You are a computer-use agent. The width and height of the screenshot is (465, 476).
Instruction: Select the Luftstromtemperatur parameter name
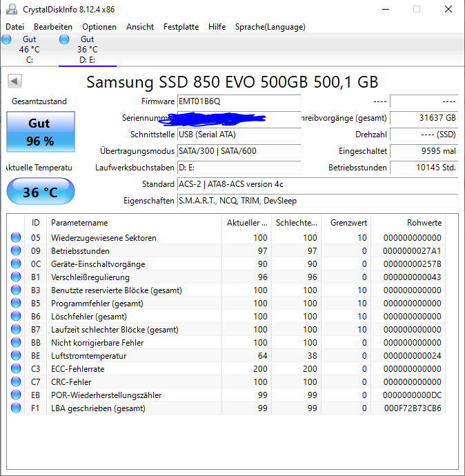(x=88, y=356)
